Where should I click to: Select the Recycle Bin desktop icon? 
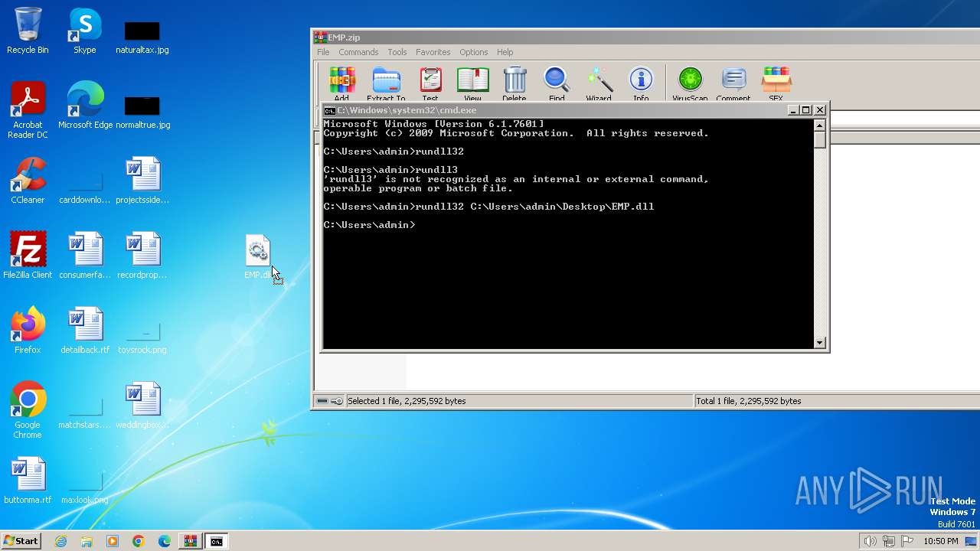[x=28, y=31]
